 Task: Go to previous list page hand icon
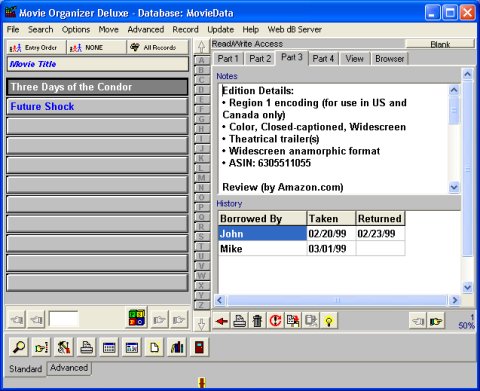tap(36, 320)
